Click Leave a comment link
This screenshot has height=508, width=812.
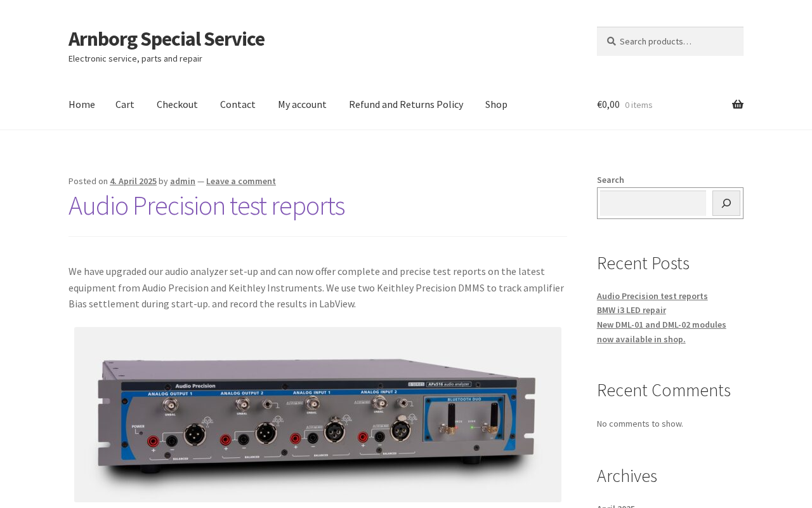coord(241,181)
